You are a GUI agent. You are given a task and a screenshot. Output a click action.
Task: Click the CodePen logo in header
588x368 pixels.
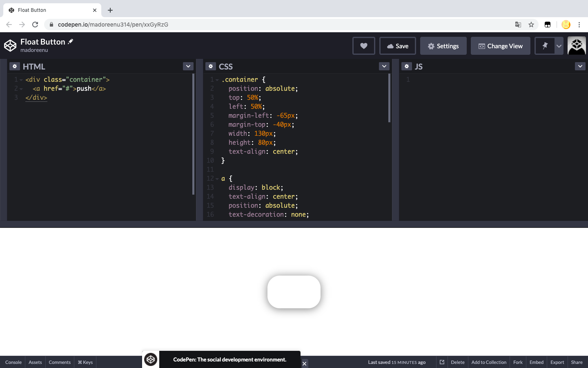coord(10,45)
